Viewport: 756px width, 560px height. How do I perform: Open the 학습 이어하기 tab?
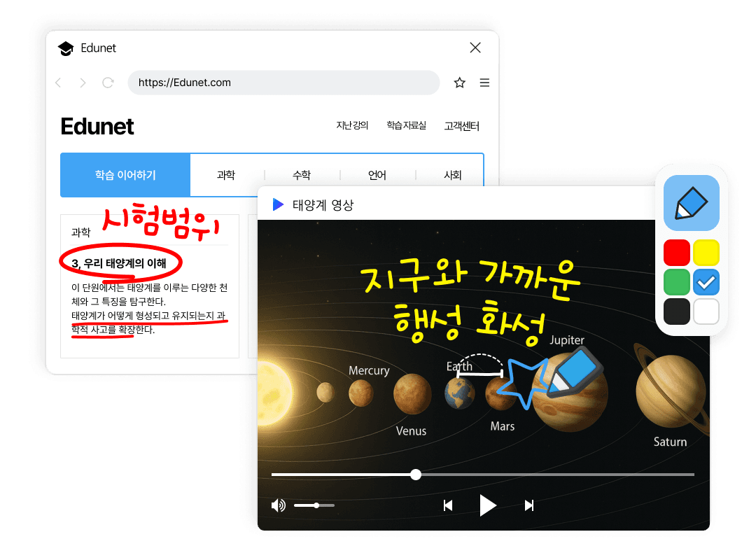point(125,175)
